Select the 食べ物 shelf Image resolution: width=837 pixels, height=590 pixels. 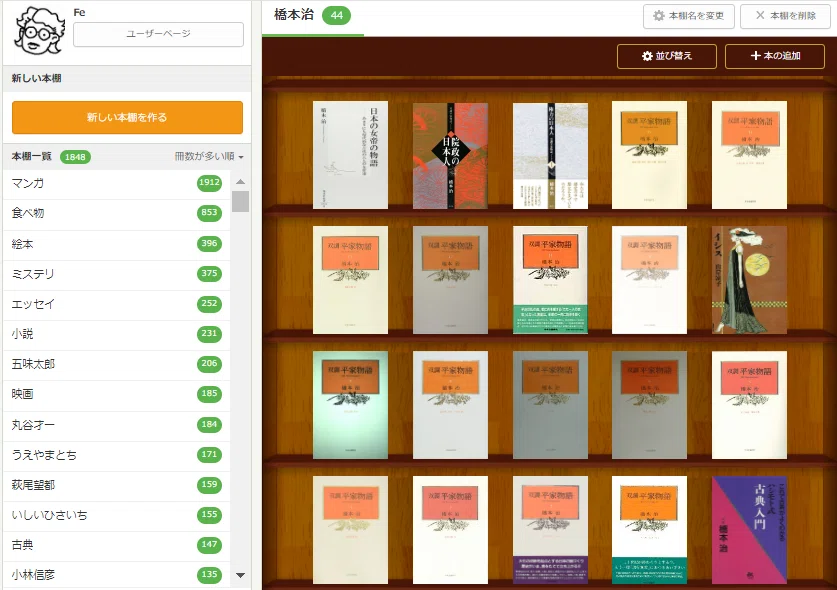116,213
